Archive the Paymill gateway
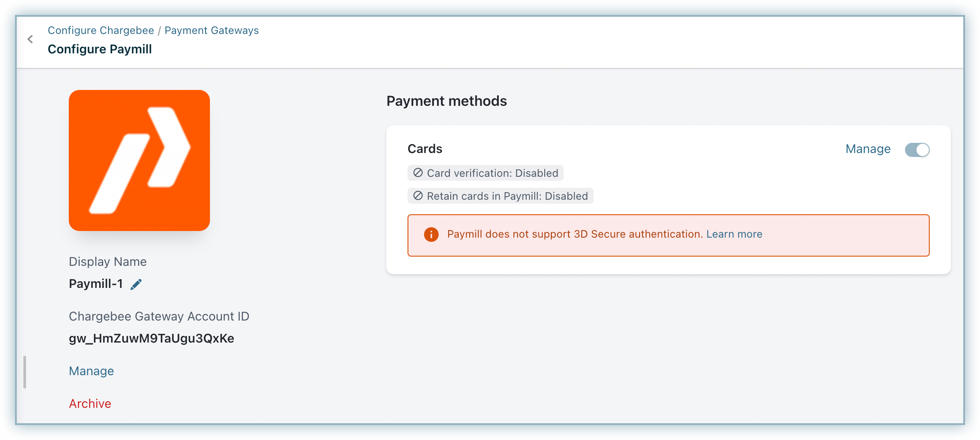This screenshot has height=440, width=980. coord(90,404)
